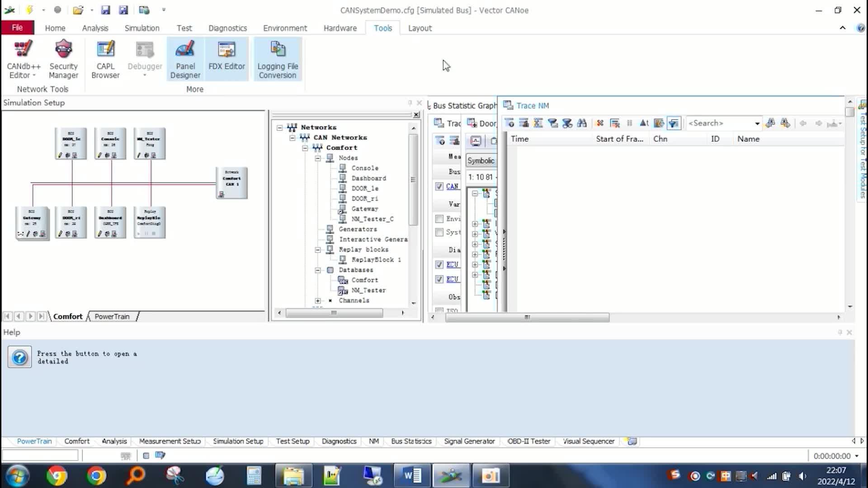Viewport: 868px width, 488px height.
Task: Open the Search dropdown in Trace window
Action: pos(757,123)
